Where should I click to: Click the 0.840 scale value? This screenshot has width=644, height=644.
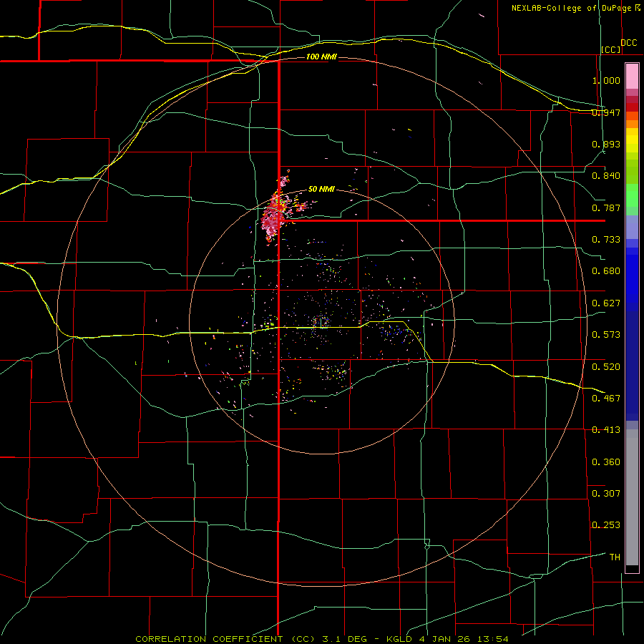pos(606,176)
